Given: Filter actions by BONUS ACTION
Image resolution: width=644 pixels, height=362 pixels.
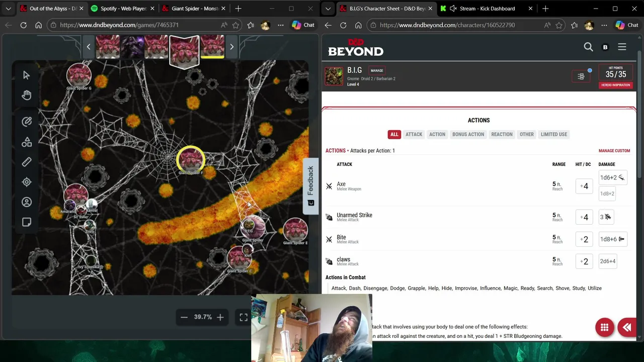Looking at the screenshot, I should [468, 134].
